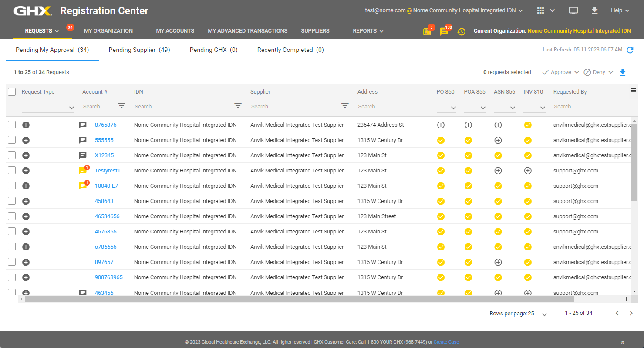
Task: Toggle the select-all checkbox in header
Action: (x=12, y=92)
